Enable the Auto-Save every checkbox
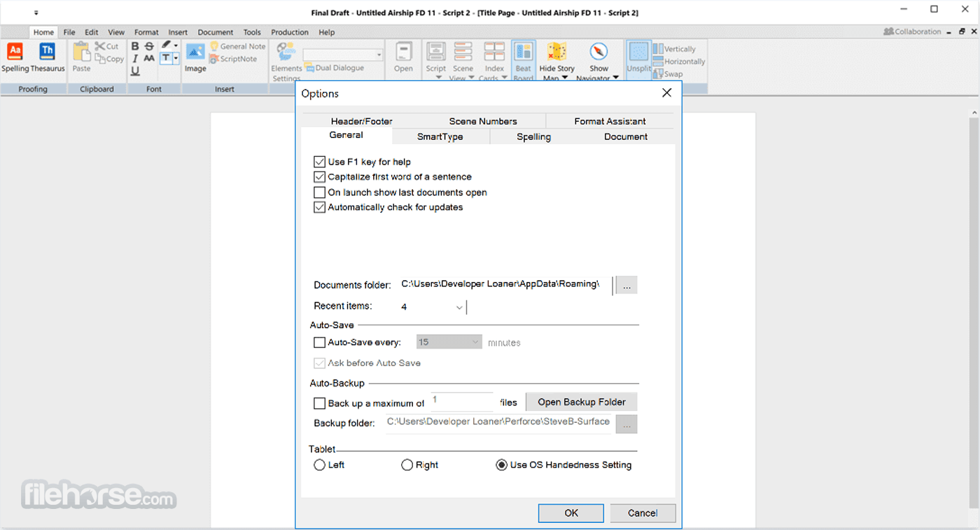This screenshot has height=530, width=980. [320, 343]
